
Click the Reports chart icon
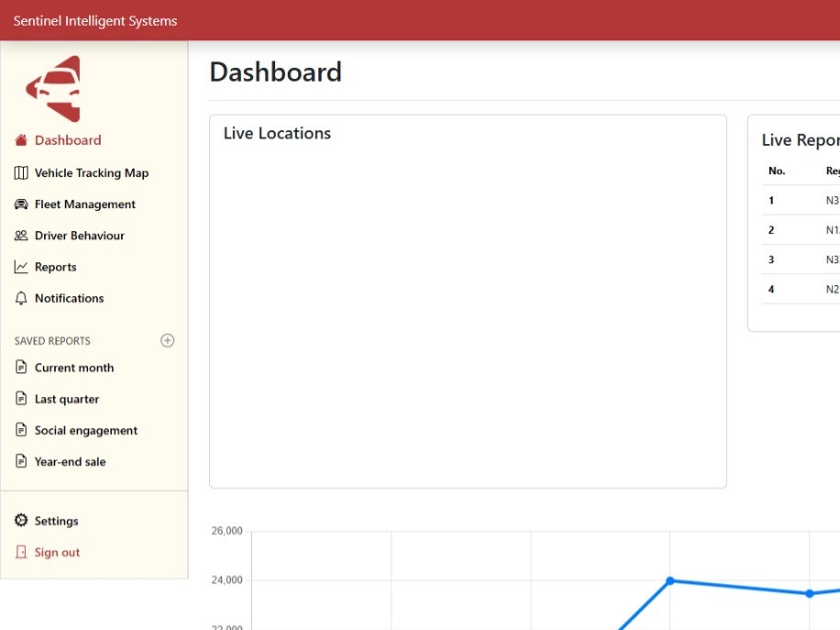click(21, 267)
